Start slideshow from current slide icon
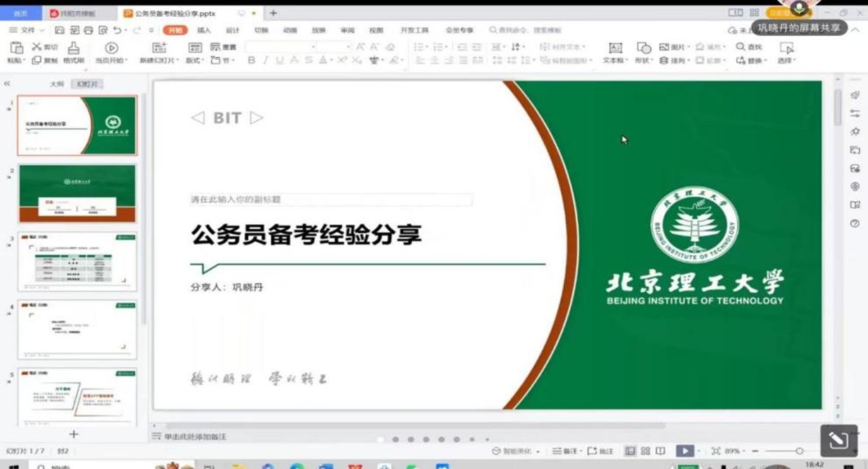 coord(111,48)
